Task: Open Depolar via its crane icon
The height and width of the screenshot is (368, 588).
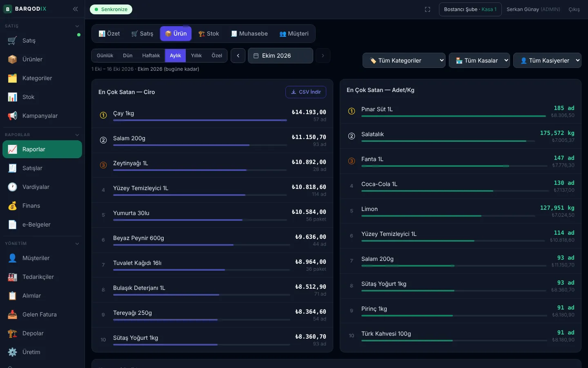Action: (13, 333)
